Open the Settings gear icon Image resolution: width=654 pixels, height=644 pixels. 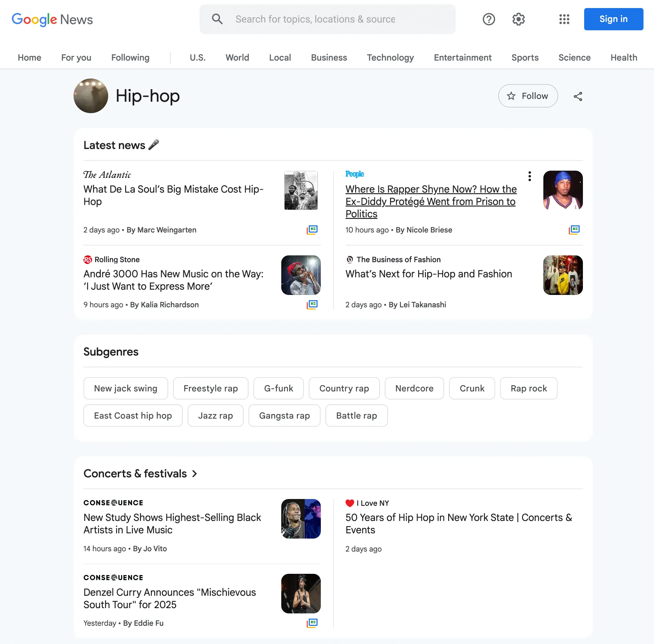click(518, 19)
